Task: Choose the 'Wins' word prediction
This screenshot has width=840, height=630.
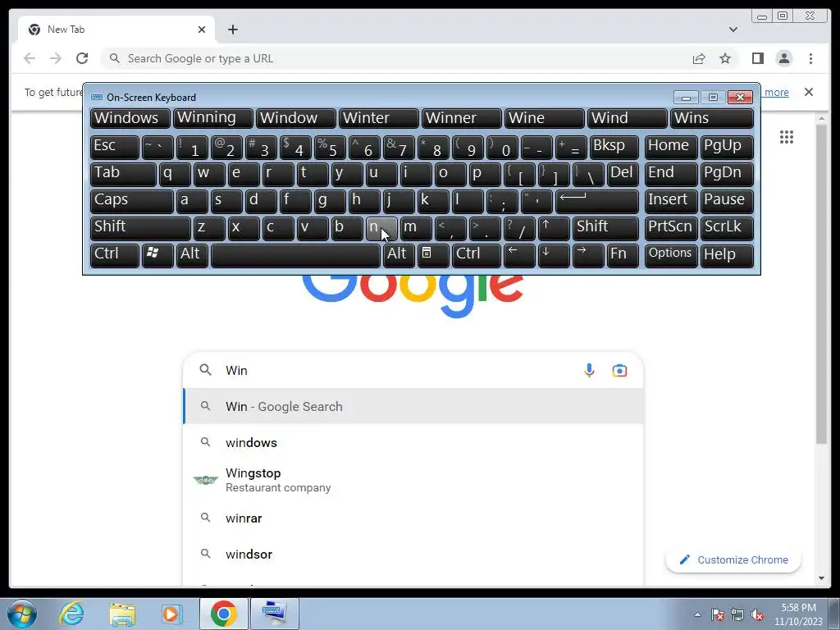Action: coord(712,118)
